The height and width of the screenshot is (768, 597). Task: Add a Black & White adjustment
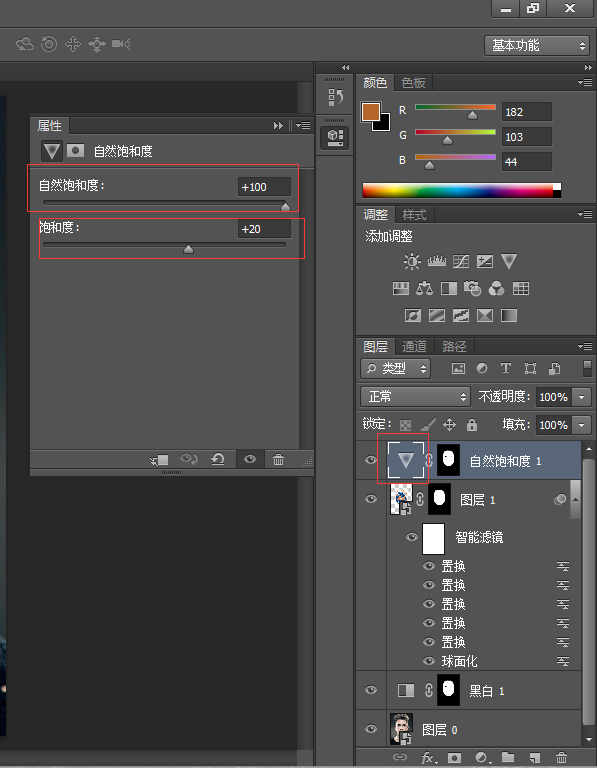449,288
